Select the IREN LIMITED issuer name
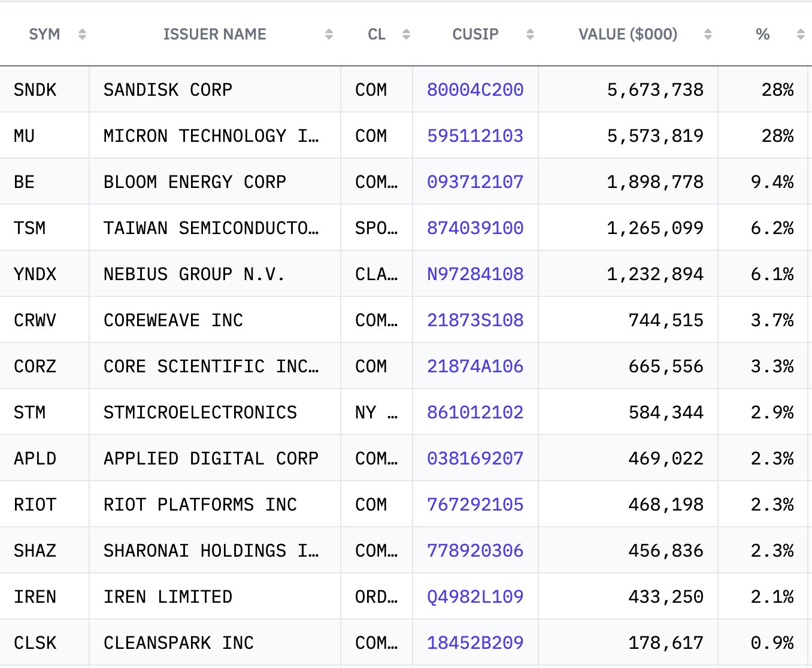 coord(168,597)
